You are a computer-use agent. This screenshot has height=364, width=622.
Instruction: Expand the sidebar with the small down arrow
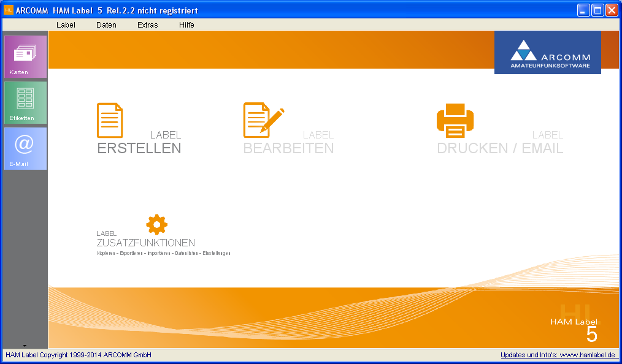pos(25,346)
